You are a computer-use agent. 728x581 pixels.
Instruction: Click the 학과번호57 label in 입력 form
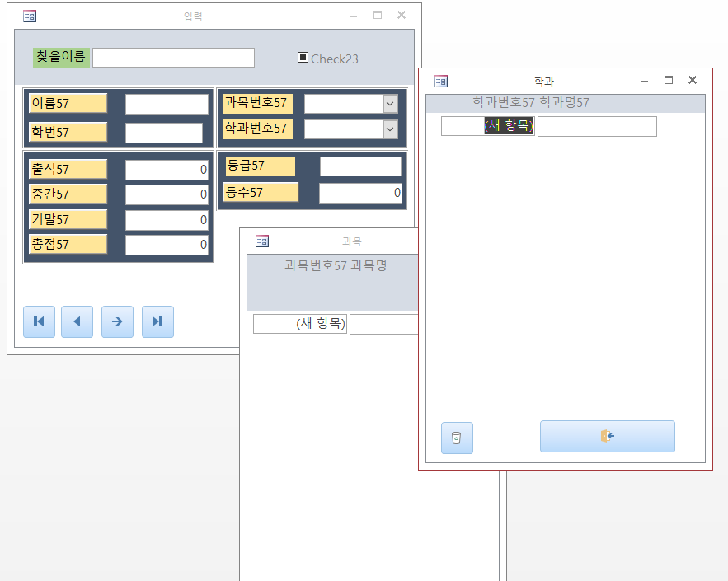(x=258, y=129)
